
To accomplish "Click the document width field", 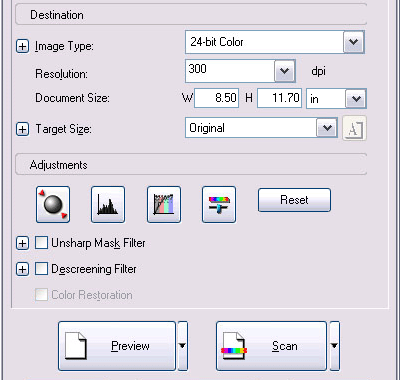I will [216, 98].
